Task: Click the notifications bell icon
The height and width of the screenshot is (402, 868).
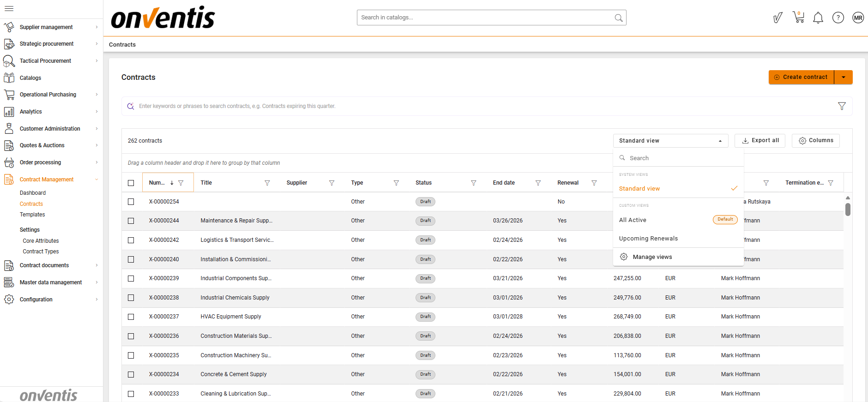Action: (818, 18)
